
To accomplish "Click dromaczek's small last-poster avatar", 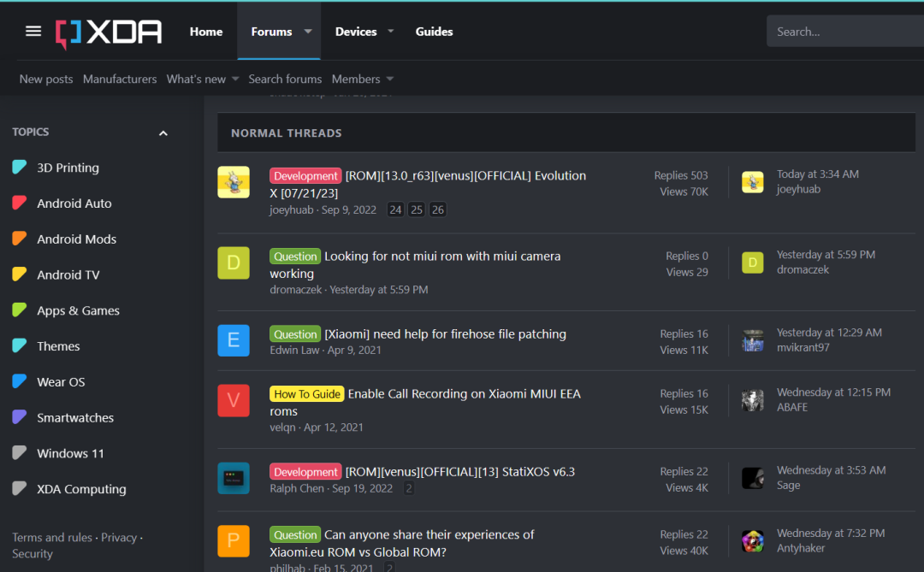I will coord(753,262).
